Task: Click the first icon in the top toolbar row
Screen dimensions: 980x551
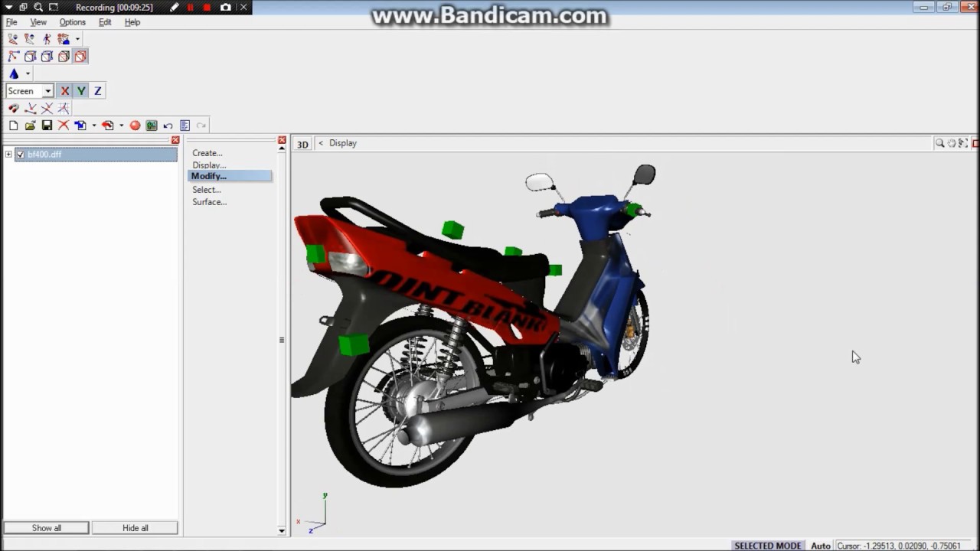Action: pos(13,38)
